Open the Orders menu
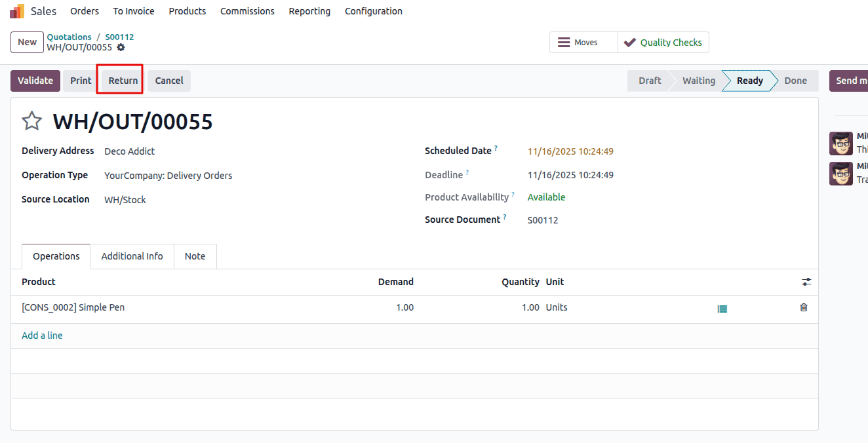The height and width of the screenshot is (443, 868). [x=85, y=10]
